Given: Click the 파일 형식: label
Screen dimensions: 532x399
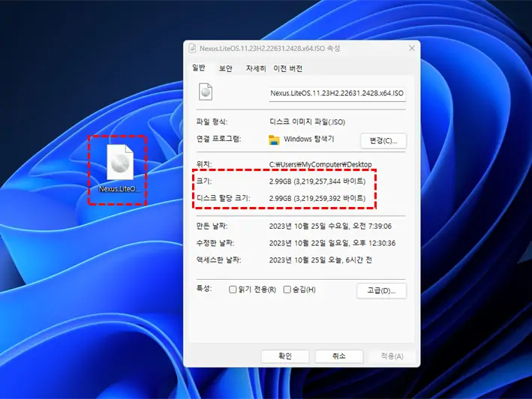Looking at the screenshot, I should (212, 121).
